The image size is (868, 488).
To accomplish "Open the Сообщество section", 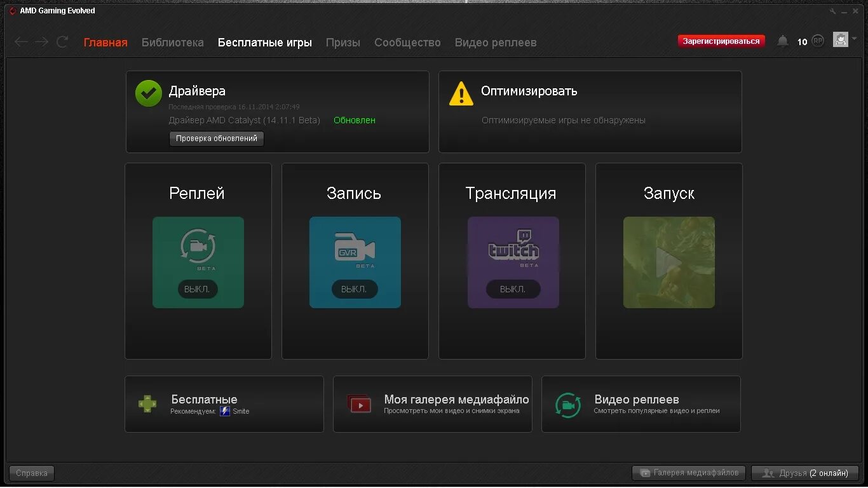I will pos(407,42).
